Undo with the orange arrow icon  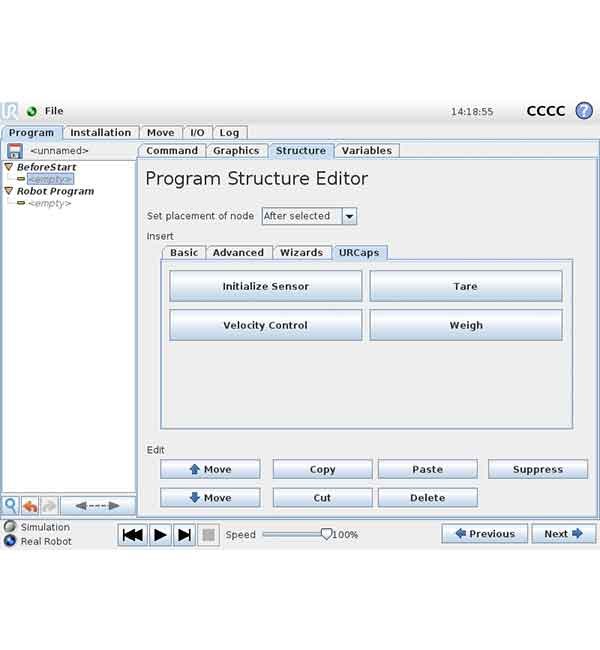coord(30,506)
